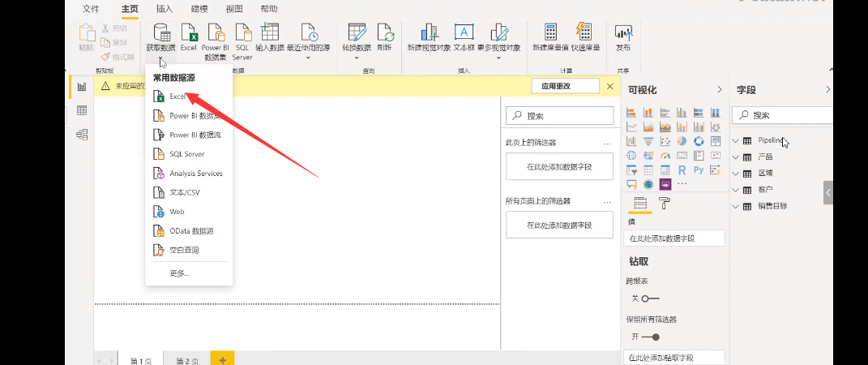Choose Excel from the 常用数据源 menu
The height and width of the screenshot is (365, 868).
point(188,97)
